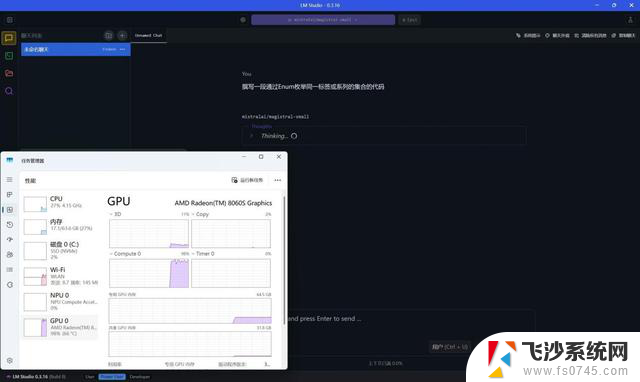This screenshot has height=382, width=640.
Task: Select the highlighted chat in chat list
Action: [76, 49]
